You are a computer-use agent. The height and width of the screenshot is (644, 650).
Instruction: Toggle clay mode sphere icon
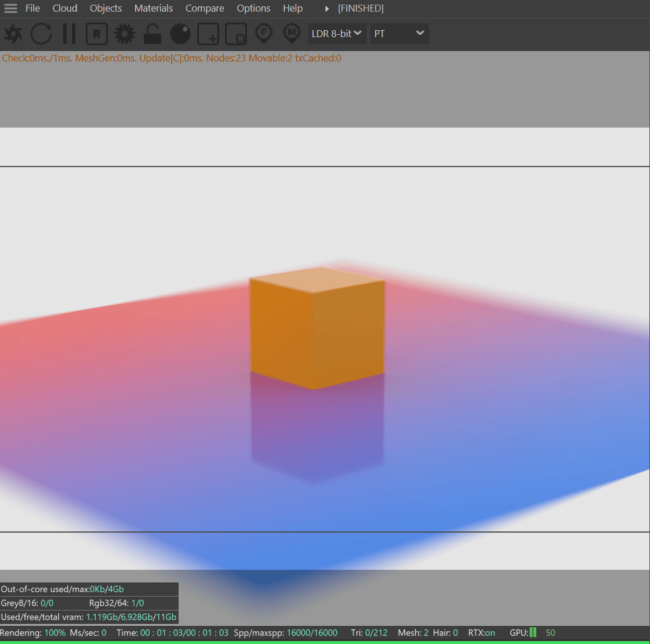click(x=180, y=34)
